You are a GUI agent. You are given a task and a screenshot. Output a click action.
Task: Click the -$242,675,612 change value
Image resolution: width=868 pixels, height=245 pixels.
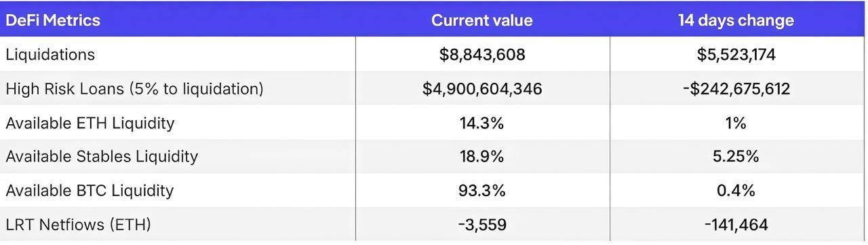[x=736, y=89]
